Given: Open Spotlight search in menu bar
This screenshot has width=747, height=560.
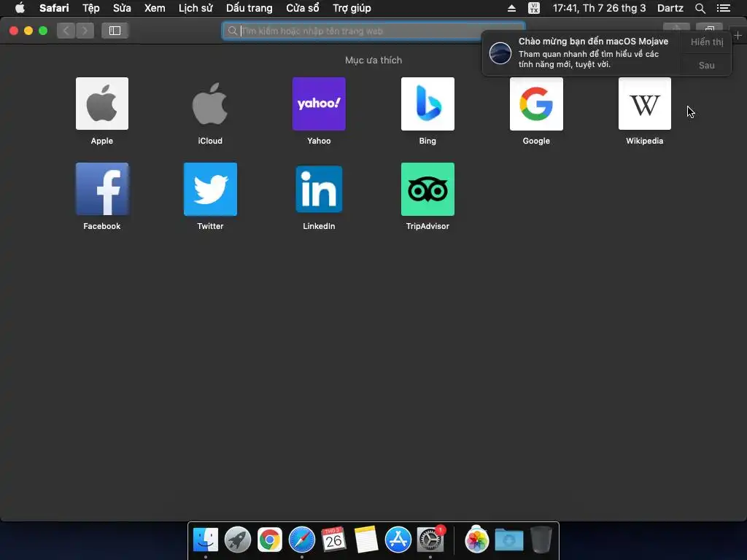Looking at the screenshot, I should 700,8.
